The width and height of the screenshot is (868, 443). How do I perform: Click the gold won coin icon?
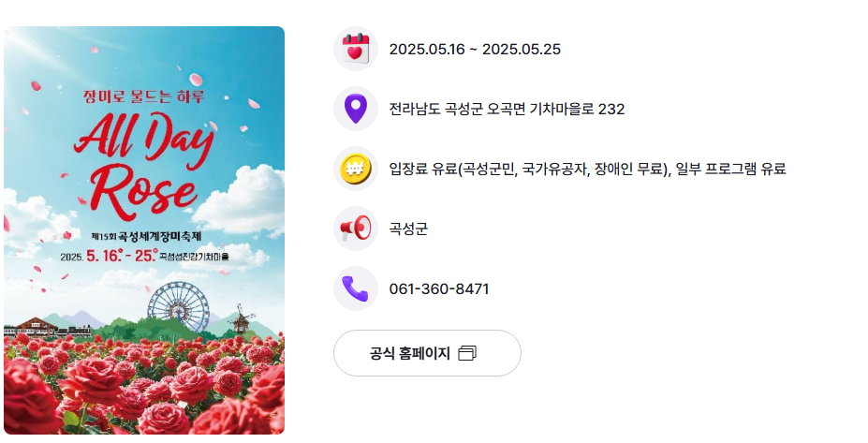tap(356, 169)
